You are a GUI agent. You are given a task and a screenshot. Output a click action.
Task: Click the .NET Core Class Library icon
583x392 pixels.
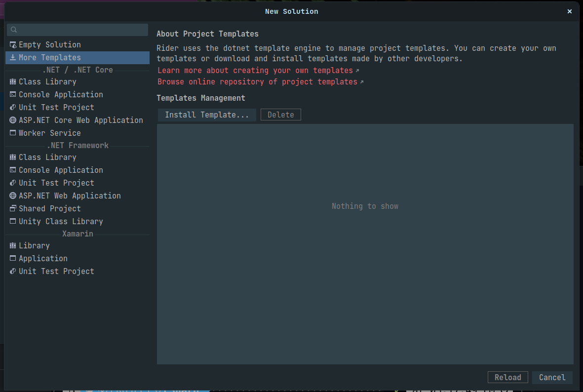click(13, 81)
